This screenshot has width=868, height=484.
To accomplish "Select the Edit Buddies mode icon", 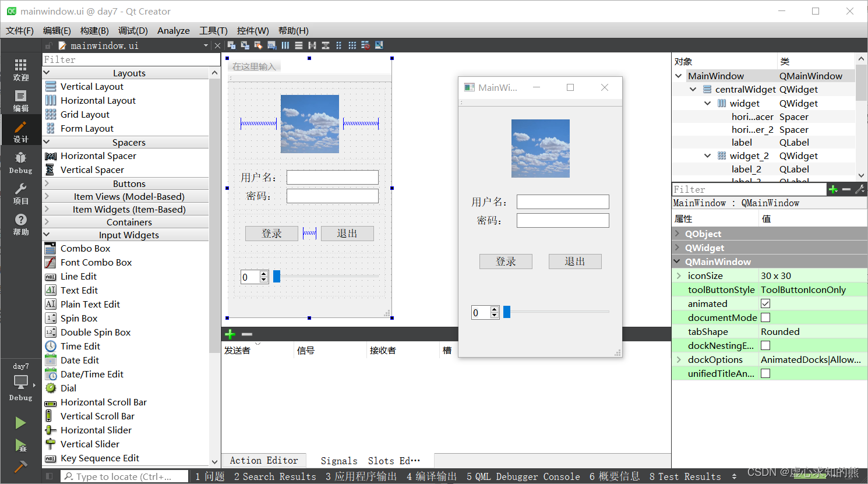I will (259, 45).
